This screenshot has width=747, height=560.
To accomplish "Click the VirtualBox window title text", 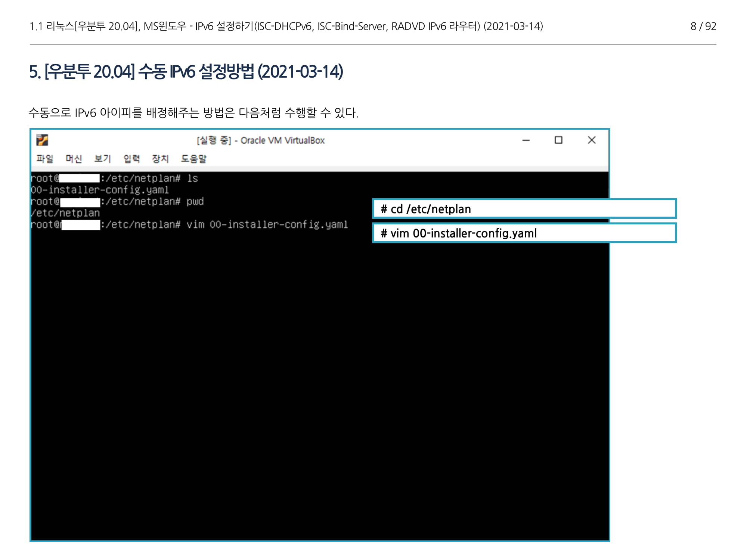I will [261, 140].
